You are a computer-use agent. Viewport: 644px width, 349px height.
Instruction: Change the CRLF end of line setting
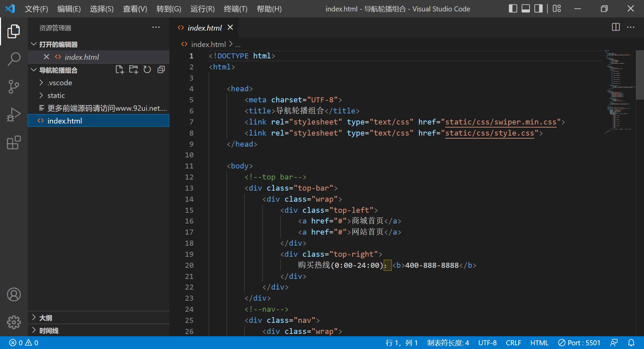514,343
